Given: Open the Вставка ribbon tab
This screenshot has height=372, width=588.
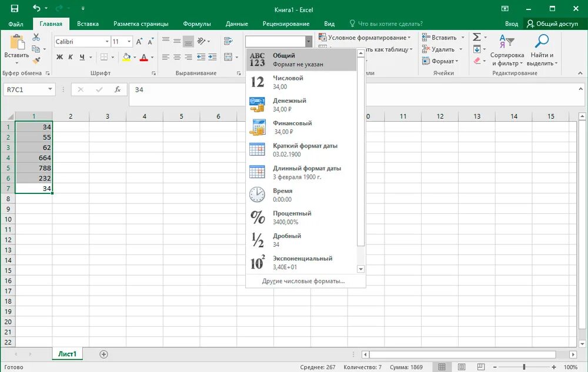Looking at the screenshot, I should click(88, 24).
